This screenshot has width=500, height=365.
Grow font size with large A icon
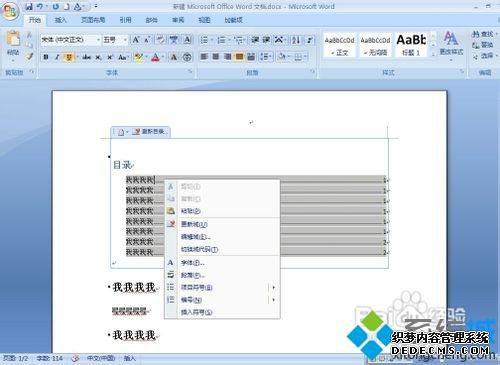tap(136, 40)
